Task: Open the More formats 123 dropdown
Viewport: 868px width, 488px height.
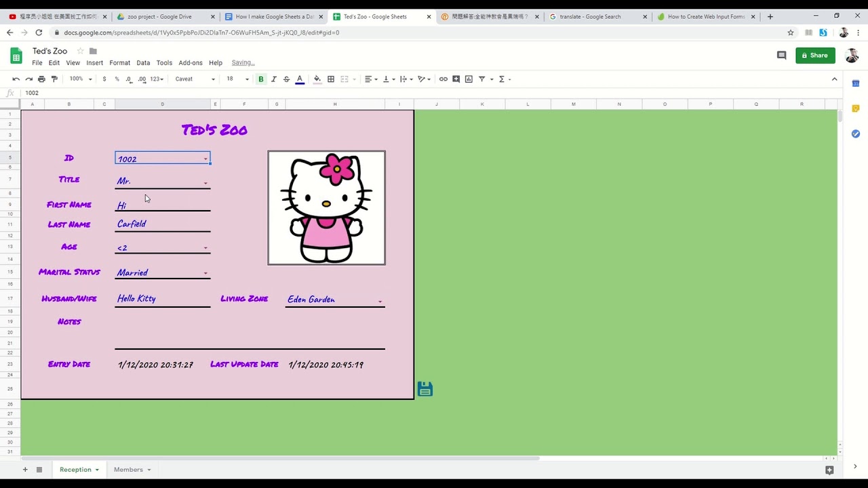Action: point(157,79)
